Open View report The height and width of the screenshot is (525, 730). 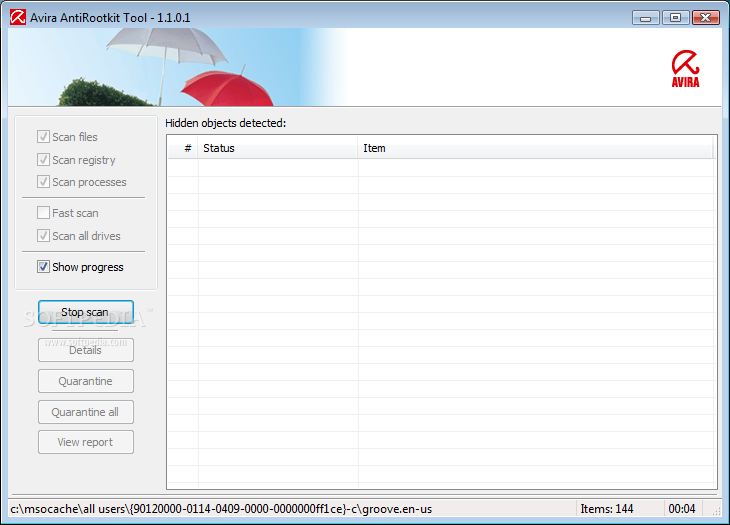(x=86, y=442)
